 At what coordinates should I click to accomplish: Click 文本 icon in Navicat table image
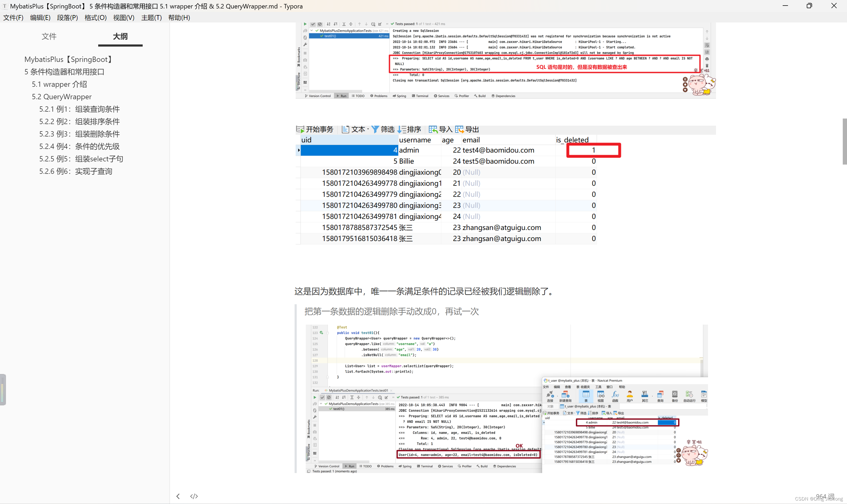point(345,129)
